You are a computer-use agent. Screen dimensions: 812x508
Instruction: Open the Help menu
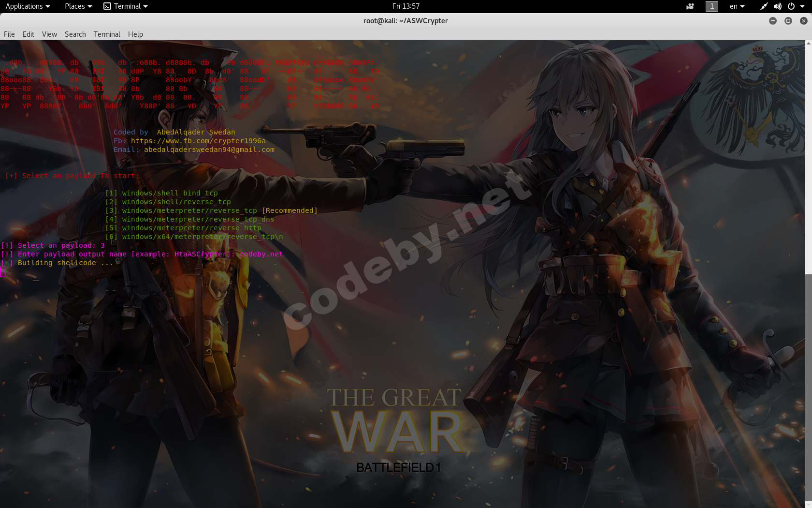pos(135,34)
